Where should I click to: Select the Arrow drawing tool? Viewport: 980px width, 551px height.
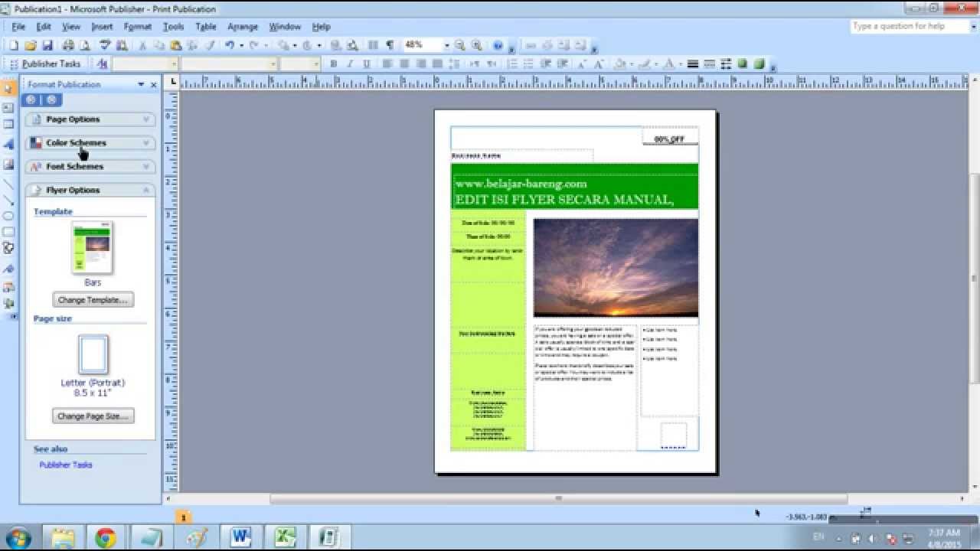pyautogui.click(x=8, y=201)
